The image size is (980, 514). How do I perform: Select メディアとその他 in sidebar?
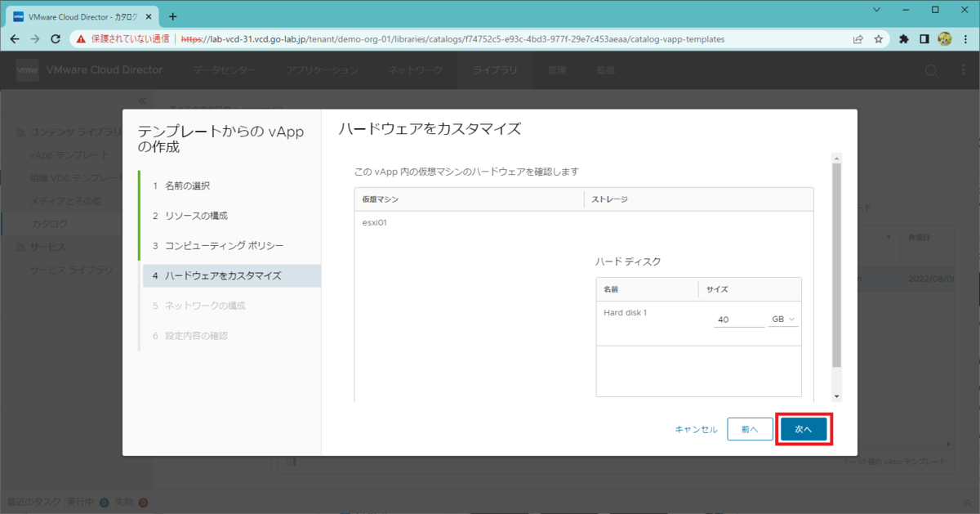(x=65, y=201)
